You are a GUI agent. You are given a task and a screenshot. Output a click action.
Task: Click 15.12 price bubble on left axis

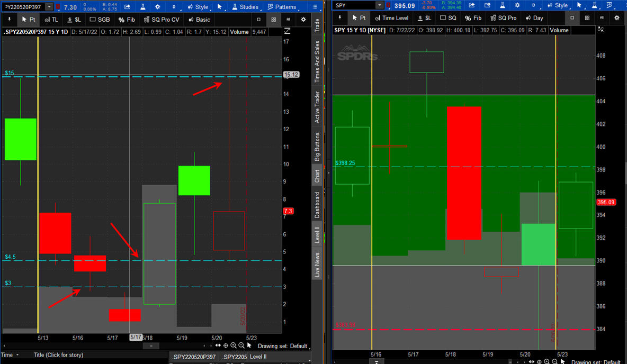click(291, 74)
